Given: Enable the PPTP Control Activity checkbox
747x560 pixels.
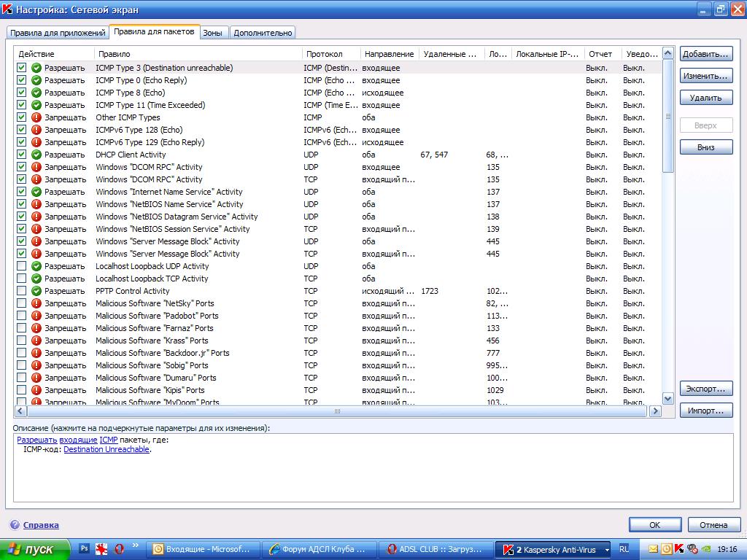Looking at the screenshot, I should click(21, 290).
